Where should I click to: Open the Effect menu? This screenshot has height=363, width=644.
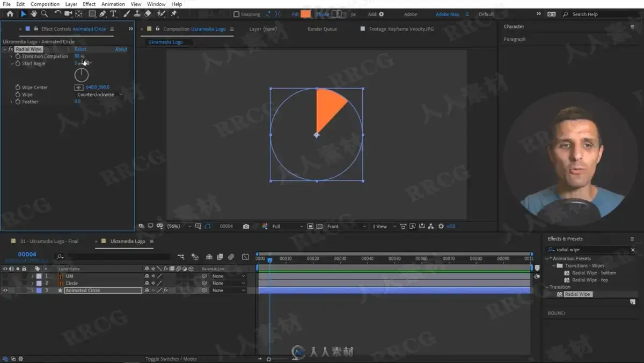click(89, 4)
